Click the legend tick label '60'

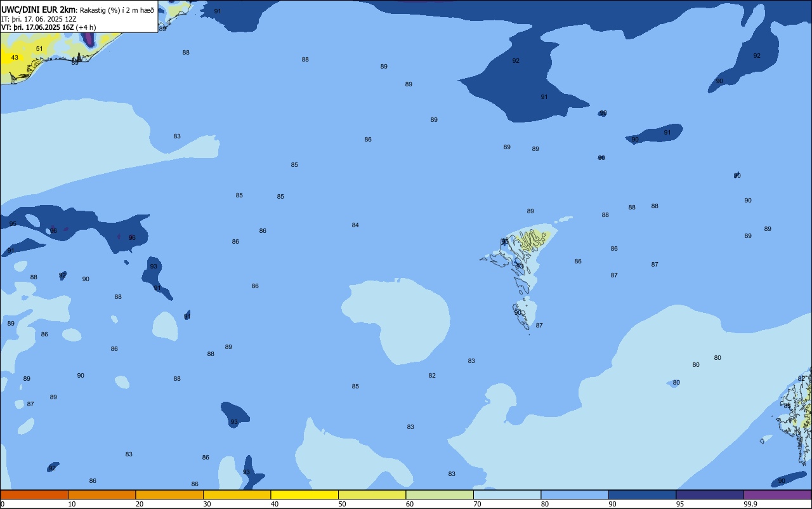[x=409, y=504]
